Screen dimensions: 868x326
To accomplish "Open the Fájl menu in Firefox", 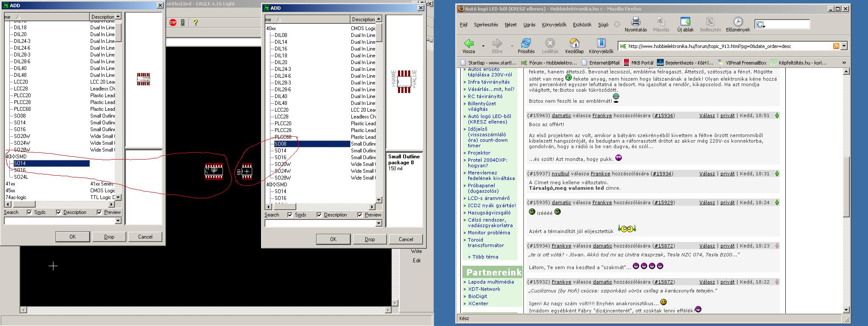I will point(464,25).
